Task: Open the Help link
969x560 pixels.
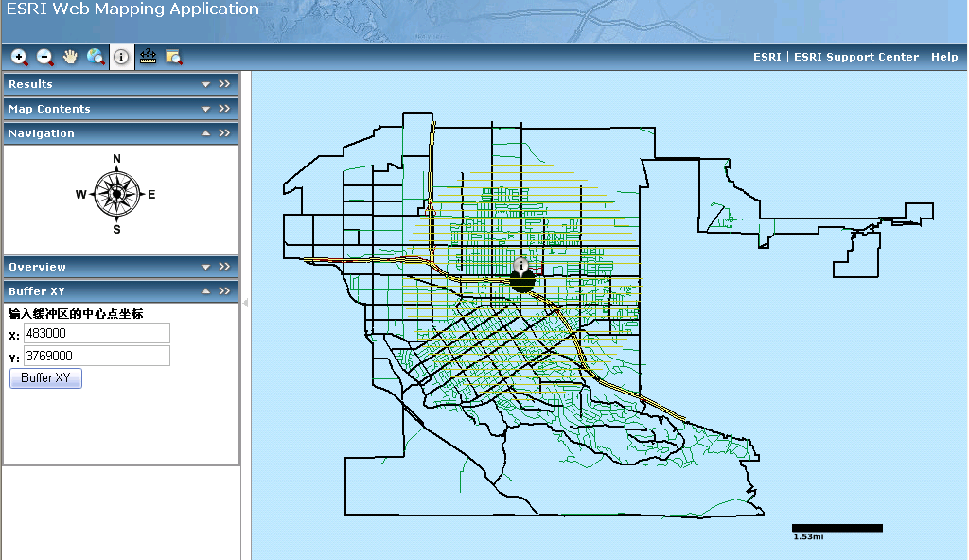Action: [x=944, y=57]
